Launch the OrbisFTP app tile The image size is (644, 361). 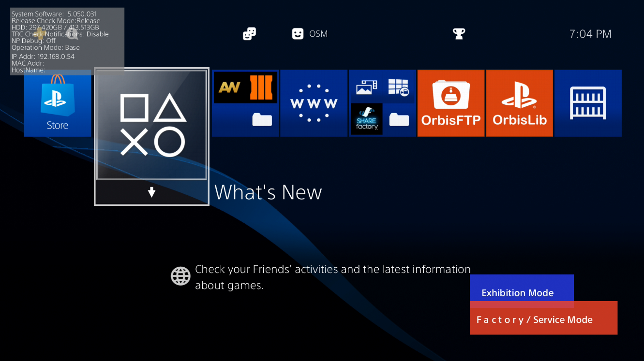tap(451, 103)
